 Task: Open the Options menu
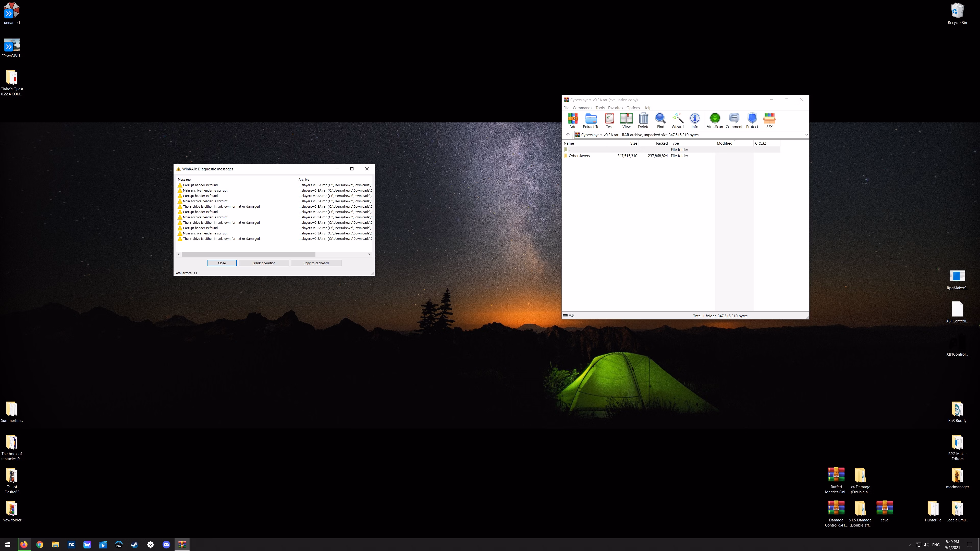click(633, 108)
